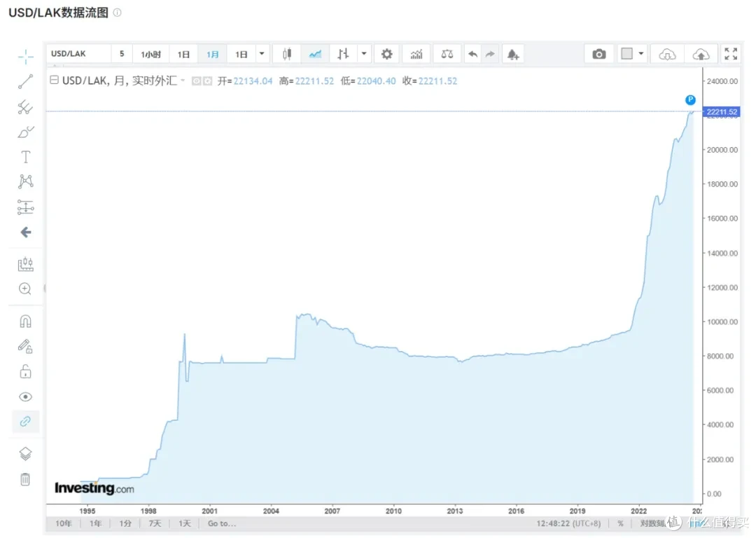Select the trend line drawing tool
Screen dimensions: 756x538
tap(25, 82)
